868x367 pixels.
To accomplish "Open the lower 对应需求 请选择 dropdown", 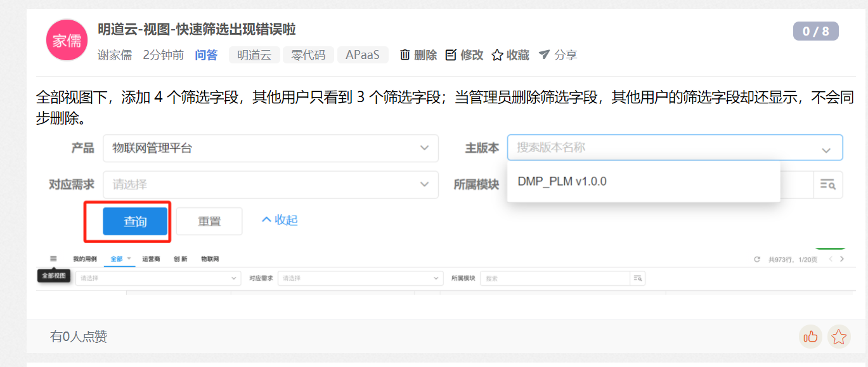I will (361, 278).
